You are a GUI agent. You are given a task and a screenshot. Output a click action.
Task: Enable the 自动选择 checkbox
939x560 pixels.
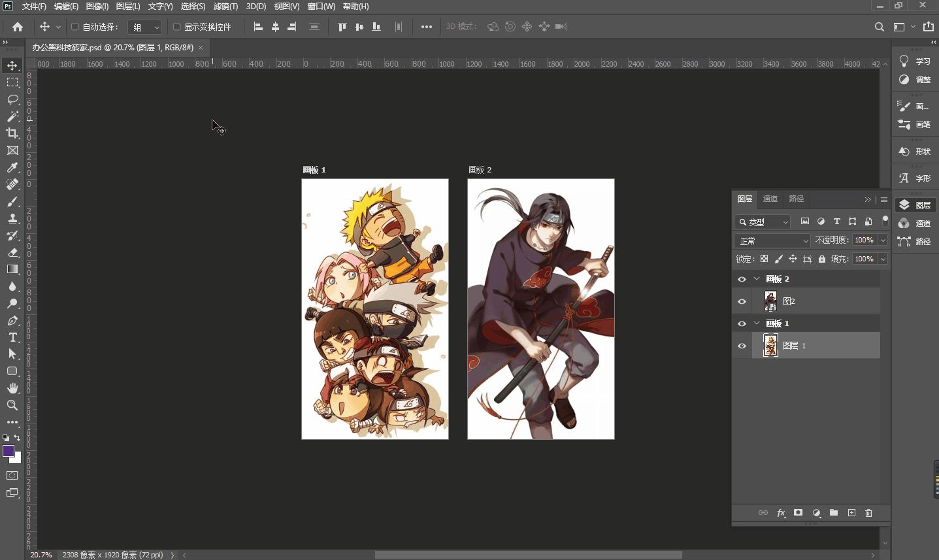pos(74,27)
